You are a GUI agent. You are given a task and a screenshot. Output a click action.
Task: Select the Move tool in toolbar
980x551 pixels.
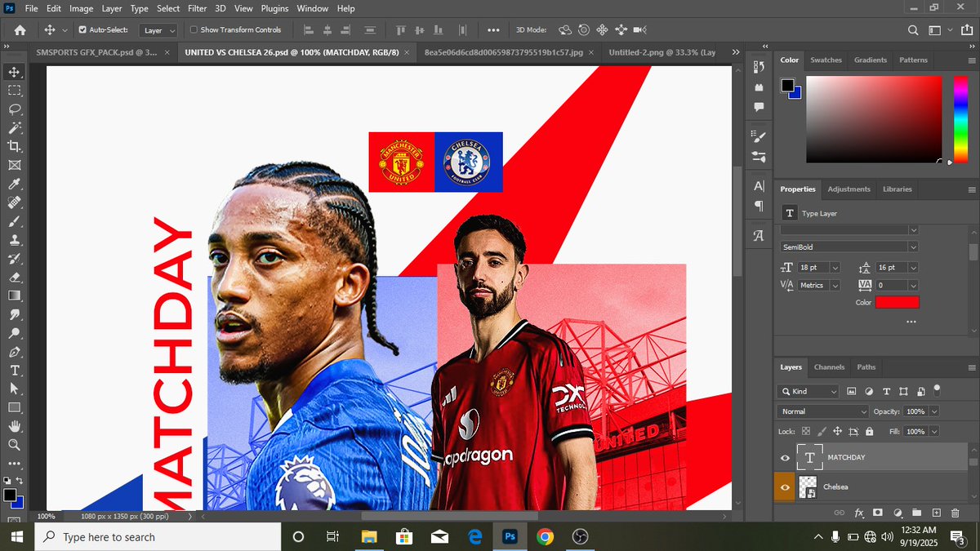14,73
